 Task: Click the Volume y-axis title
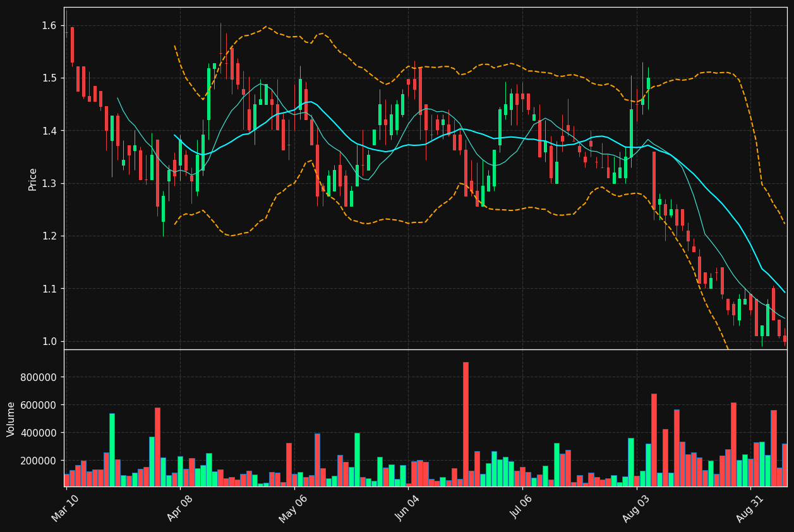coord(11,419)
